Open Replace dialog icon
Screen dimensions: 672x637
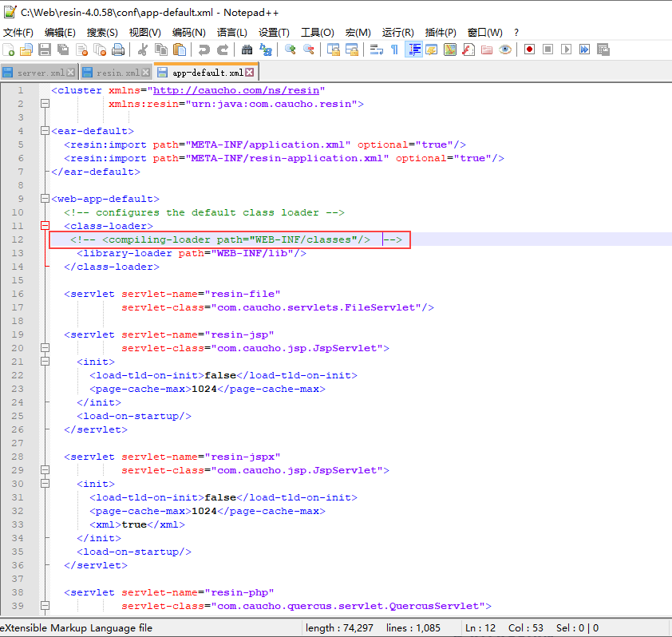pyautogui.click(x=266, y=49)
